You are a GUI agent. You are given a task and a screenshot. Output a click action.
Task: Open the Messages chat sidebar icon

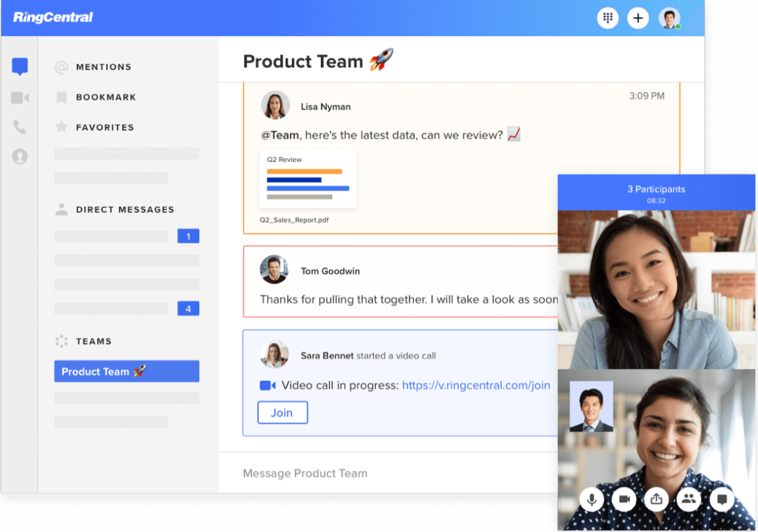click(20, 67)
